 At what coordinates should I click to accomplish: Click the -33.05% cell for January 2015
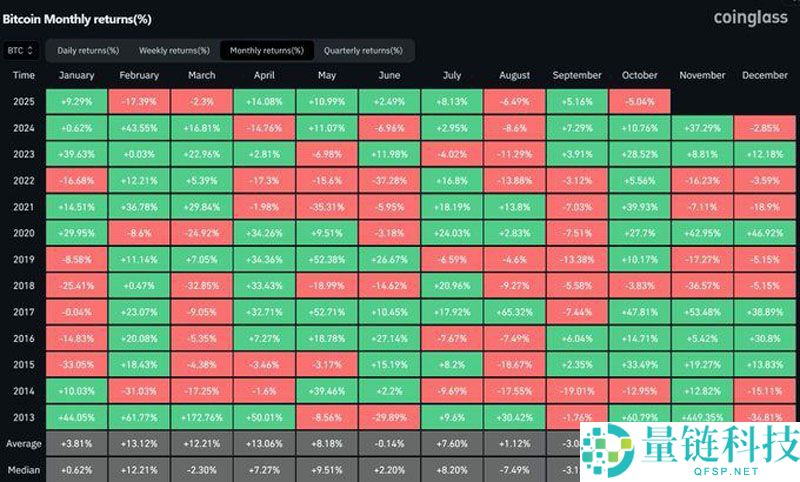point(77,365)
